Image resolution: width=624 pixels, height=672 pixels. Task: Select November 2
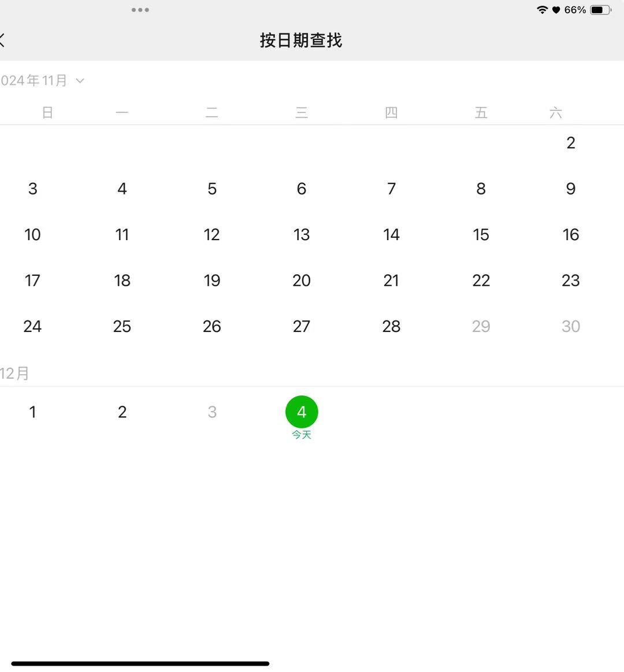click(x=570, y=143)
